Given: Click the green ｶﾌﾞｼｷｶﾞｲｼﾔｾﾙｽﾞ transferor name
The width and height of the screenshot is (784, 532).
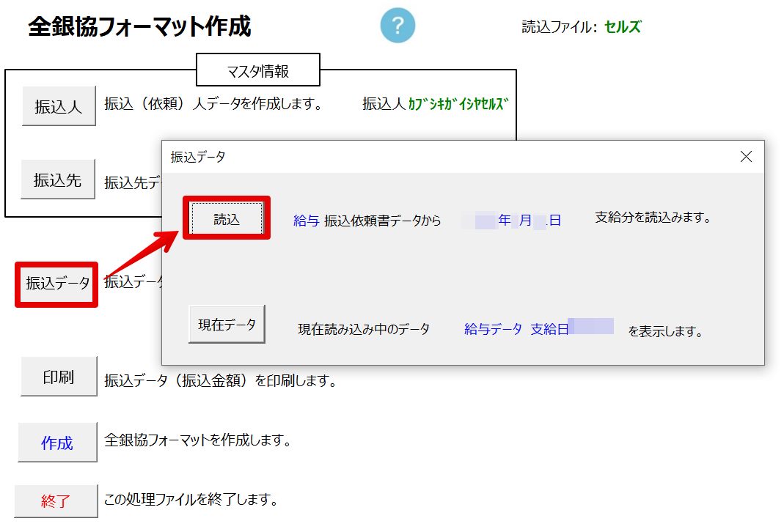Looking at the screenshot, I should point(458,104).
